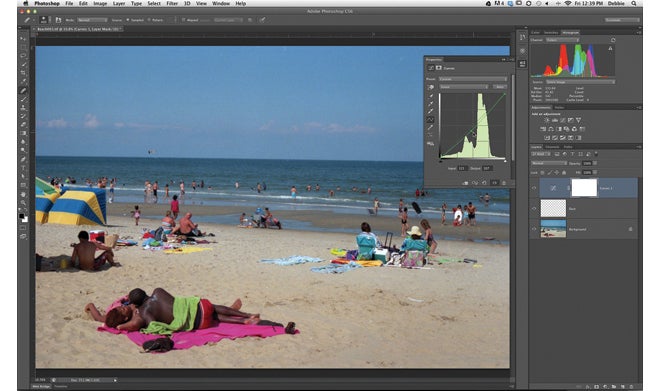Select the Crop tool in toolbox

coord(23,73)
